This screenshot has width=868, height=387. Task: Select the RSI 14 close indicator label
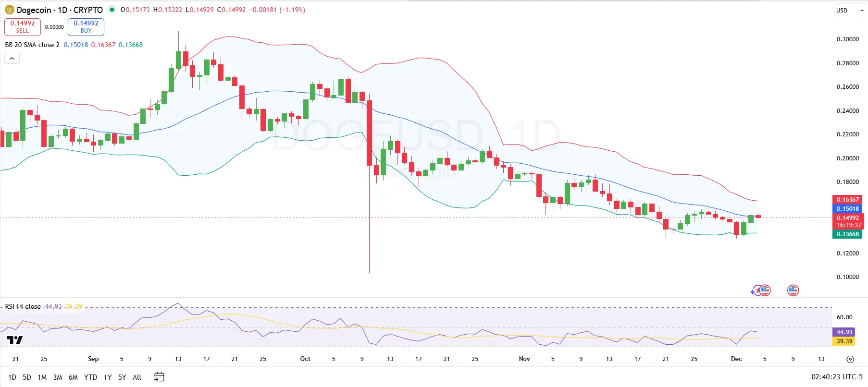23,306
